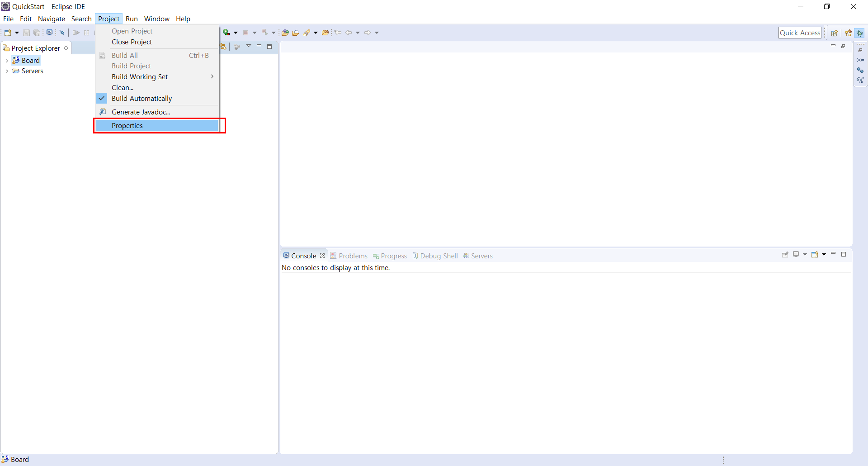Open Build Working Set submenu
The height and width of the screenshot is (466, 868).
tap(157, 77)
